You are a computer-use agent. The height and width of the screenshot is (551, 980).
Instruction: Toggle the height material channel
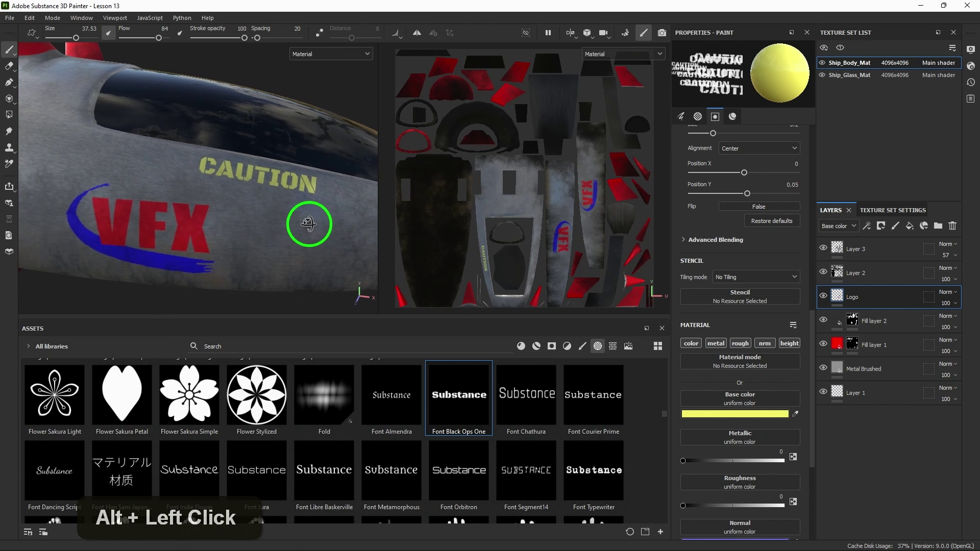click(789, 343)
